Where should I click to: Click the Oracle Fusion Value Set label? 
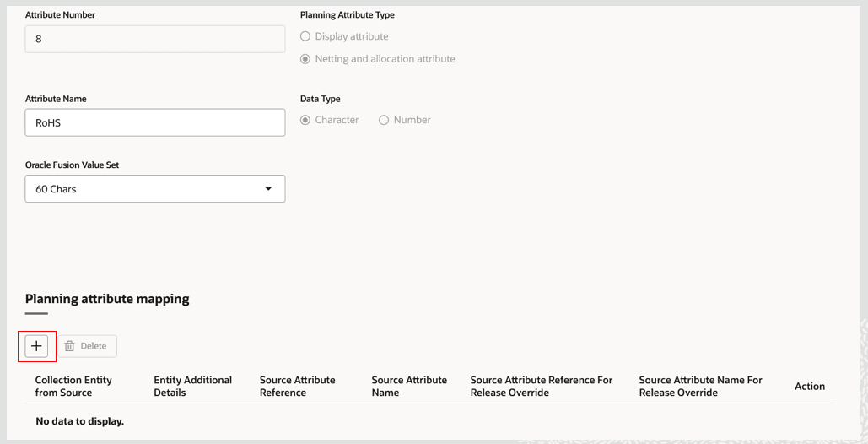click(72, 165)
